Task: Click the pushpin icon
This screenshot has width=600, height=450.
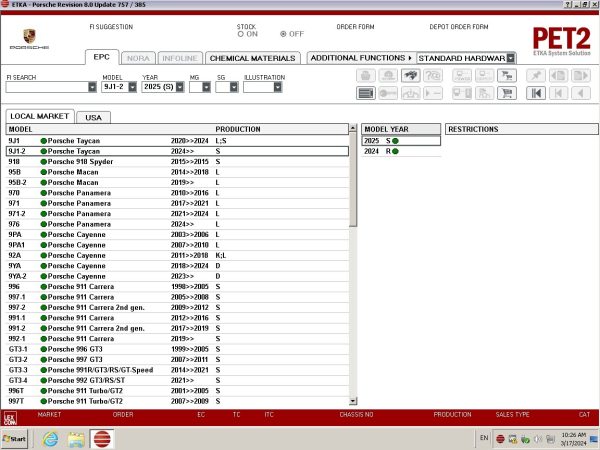Action: click(x=536, y=75)
